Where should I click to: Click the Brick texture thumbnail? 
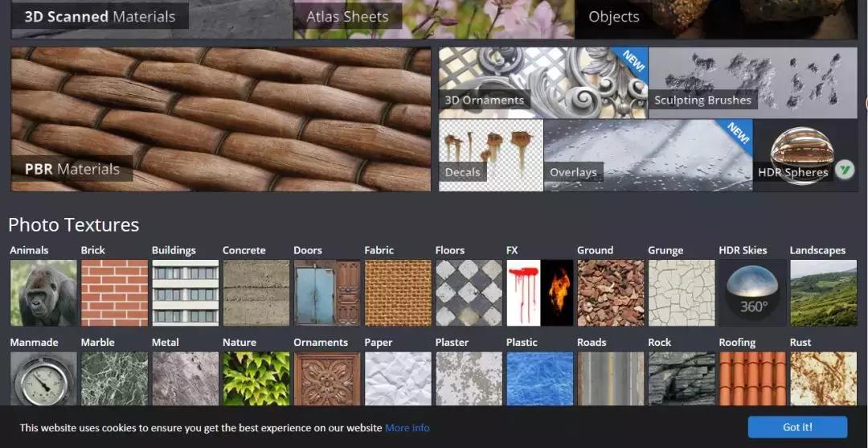pos(115,293)
